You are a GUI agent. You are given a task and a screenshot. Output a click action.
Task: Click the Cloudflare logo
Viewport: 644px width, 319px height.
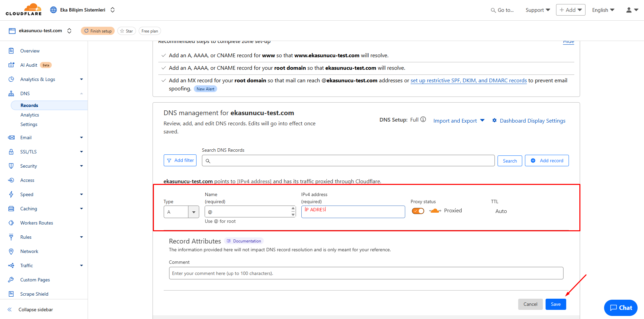click(x=24, y=9)
